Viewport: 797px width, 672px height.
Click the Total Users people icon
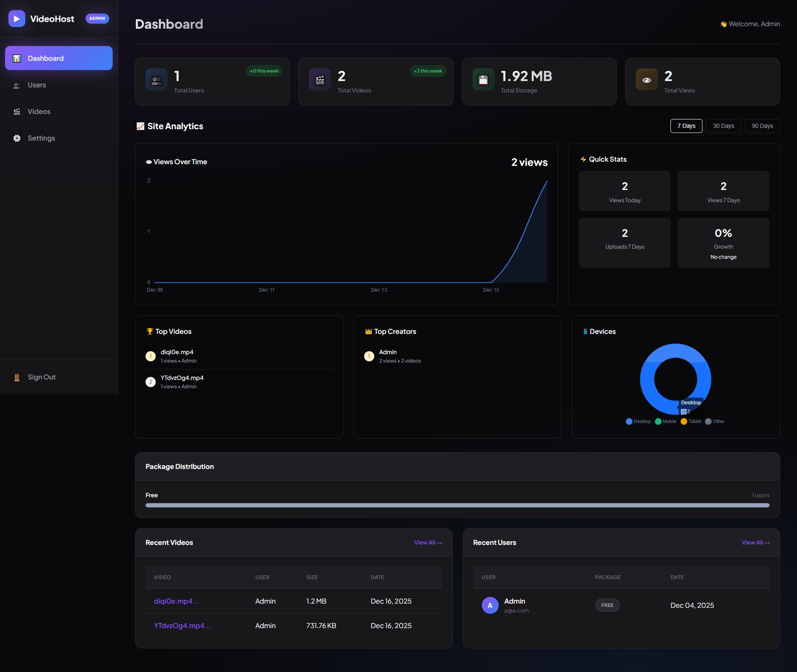point(157,79)
